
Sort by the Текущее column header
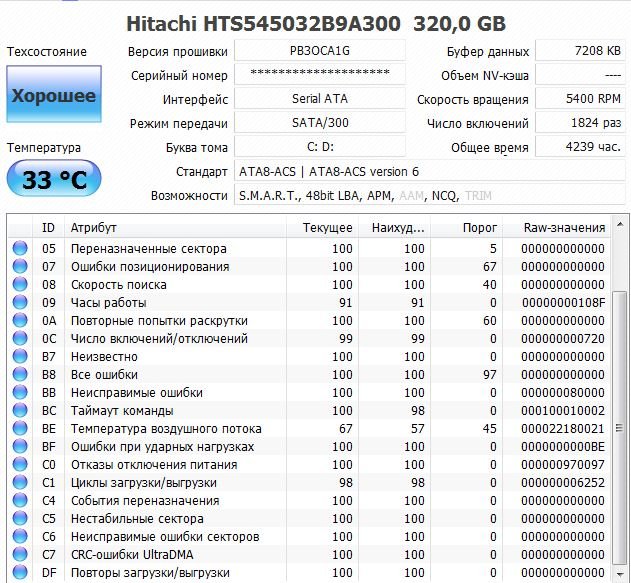(322, 228)
